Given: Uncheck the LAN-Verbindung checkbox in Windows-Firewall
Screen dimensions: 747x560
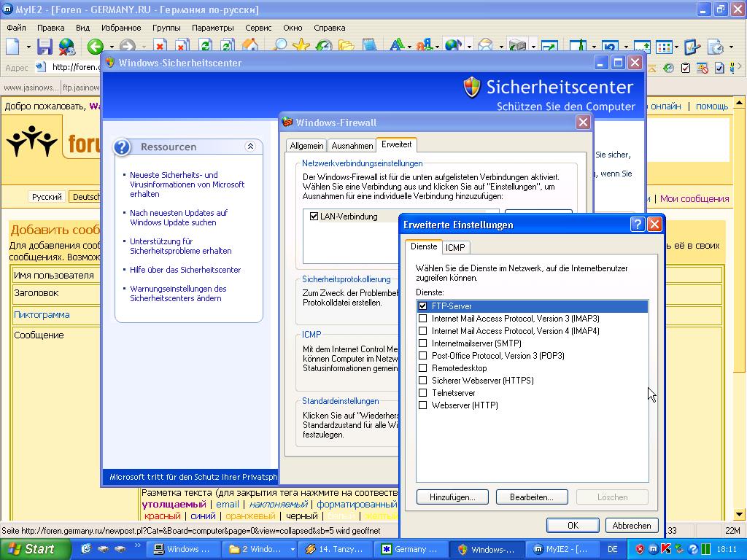Looking at the screenshot, I should 314,216.
